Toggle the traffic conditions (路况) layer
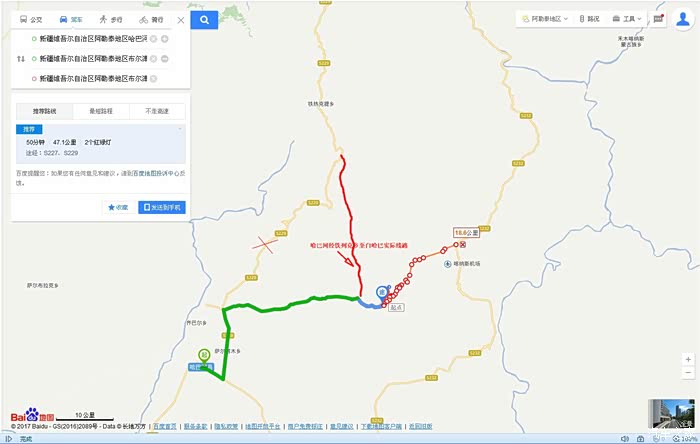Image resolution: width=700 pixels, height=444 pixels. (x=589, y=19)
